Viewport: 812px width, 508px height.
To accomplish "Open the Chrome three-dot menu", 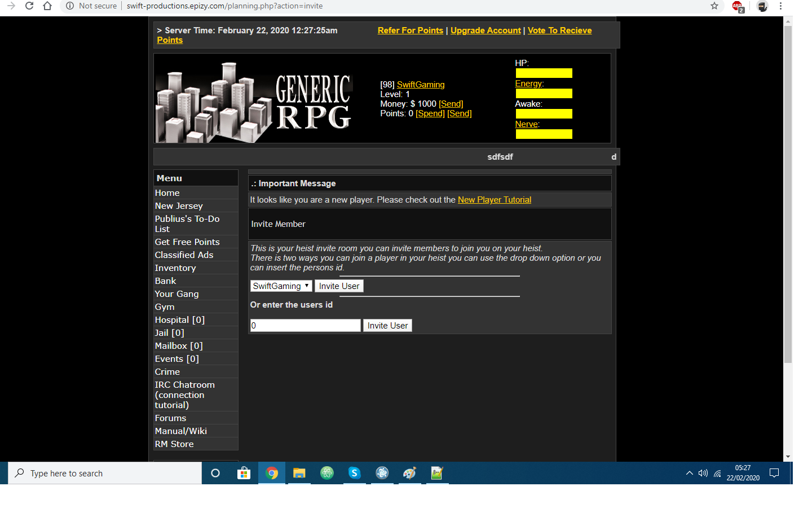I will point(780,6).
